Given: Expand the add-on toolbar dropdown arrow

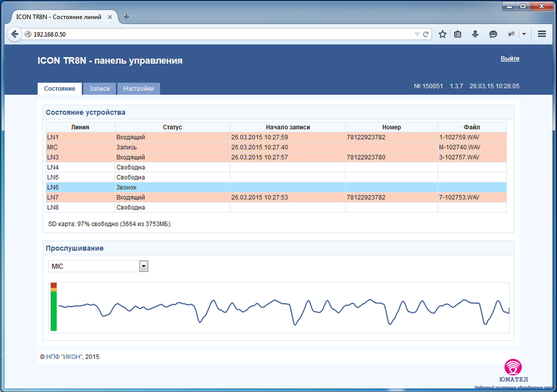Looking at the screenshot, I should click(524, 34).
